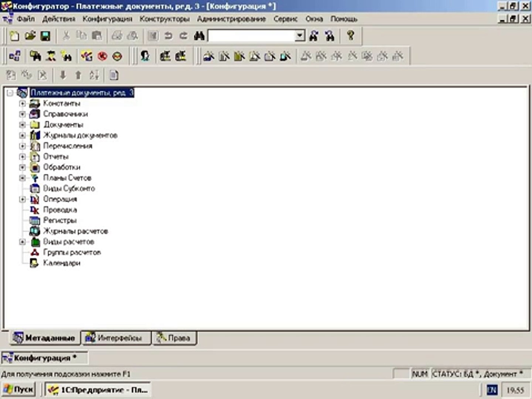This screenshot has height=399, width=532.
Task: Click the 19:55 clock in taskbar
Action: (x=515, y=390)
